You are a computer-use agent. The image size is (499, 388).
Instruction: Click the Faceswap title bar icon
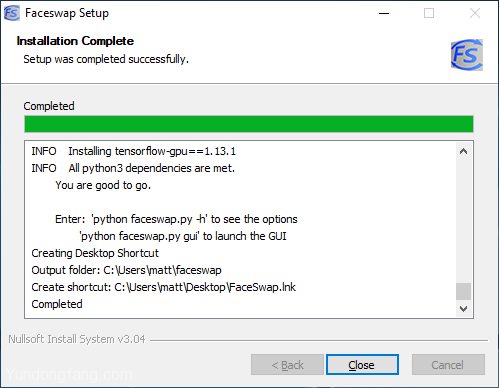point(12,13)
